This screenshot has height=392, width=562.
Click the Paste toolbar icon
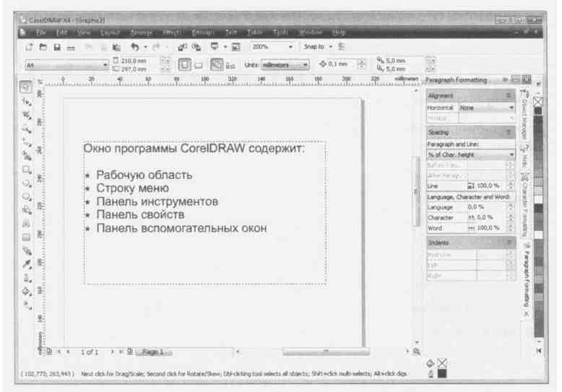pyautogui.click(x=116, y=48)
